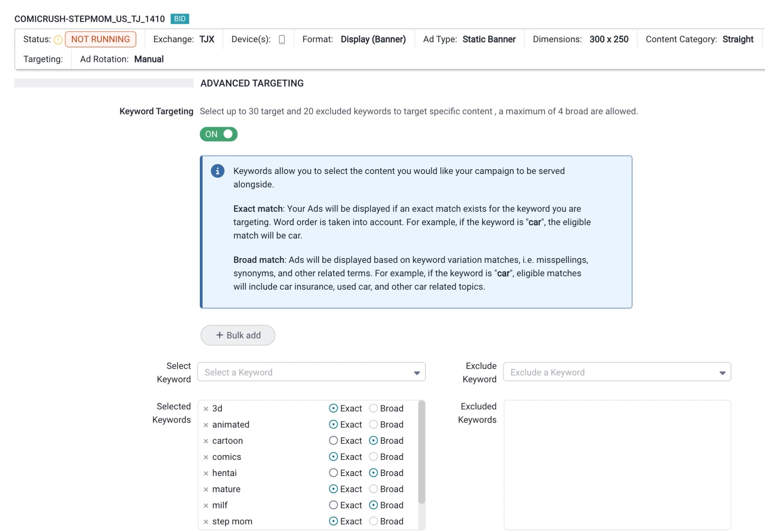
Task: Turn off the Keyword Targeting ON switch
Action: coord(219,134)
